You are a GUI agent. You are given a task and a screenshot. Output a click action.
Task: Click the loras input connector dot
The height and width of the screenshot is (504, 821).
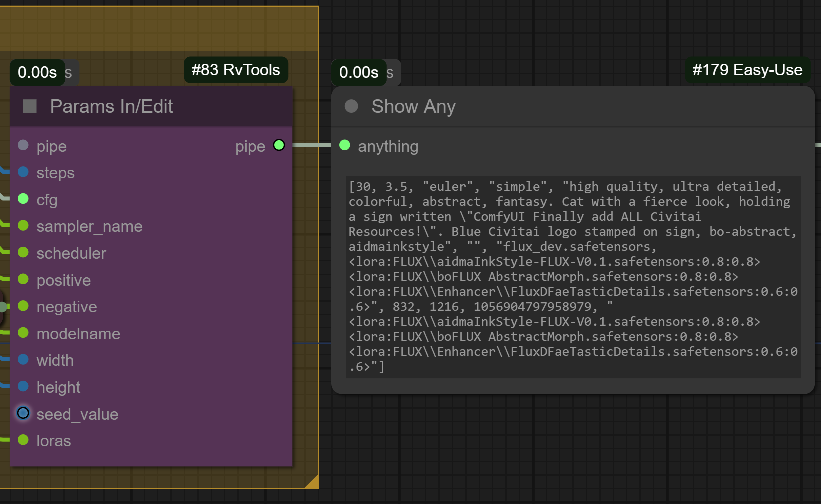23,440
